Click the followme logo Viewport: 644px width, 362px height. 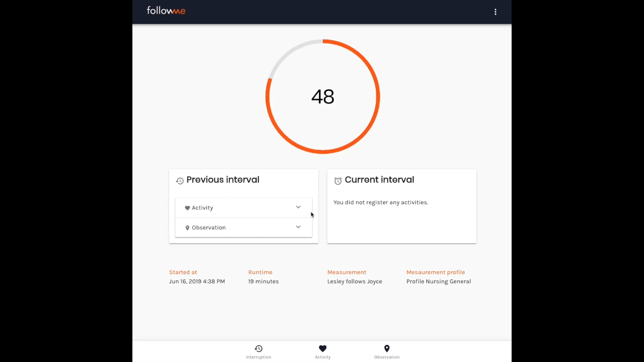pyautogui.click(x=166, y=11)
